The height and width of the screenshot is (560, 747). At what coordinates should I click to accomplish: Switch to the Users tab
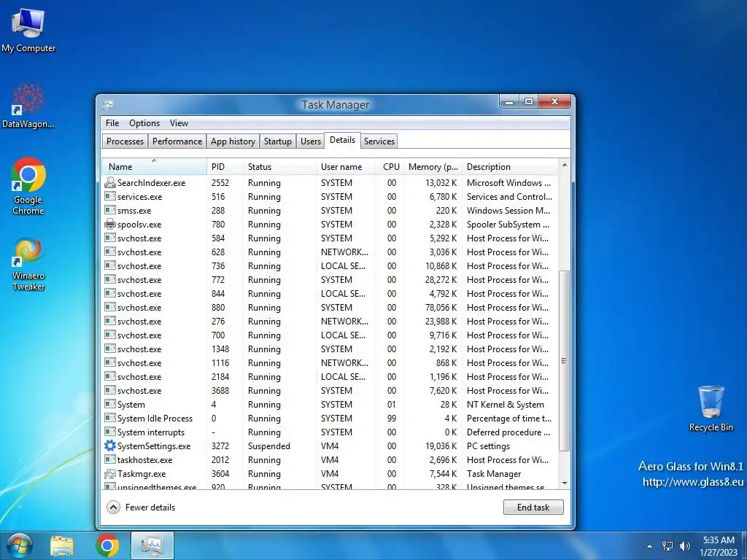[x=311, y=141]
